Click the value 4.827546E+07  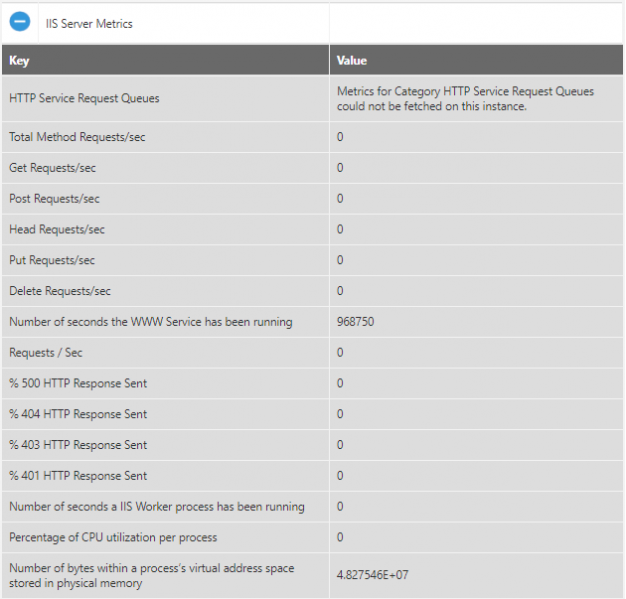coord(372,575)
